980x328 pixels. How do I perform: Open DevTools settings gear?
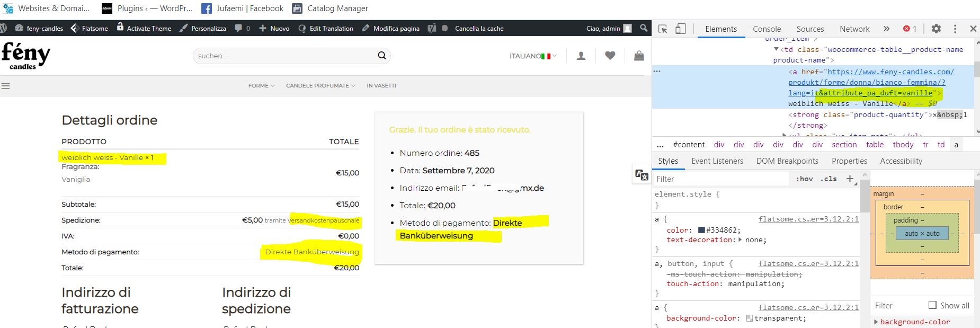(936, 29)
